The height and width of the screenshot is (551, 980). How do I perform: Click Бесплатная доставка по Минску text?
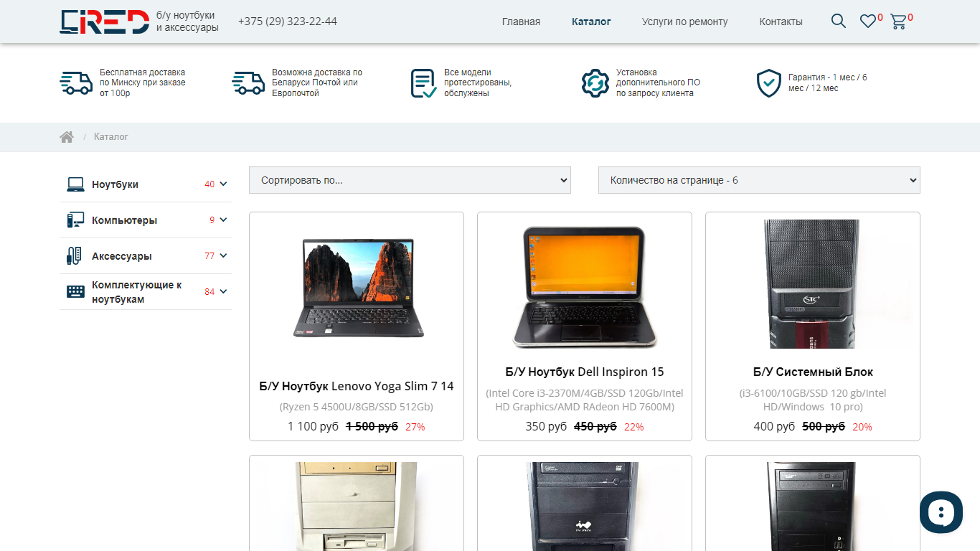tap(143, 83)
